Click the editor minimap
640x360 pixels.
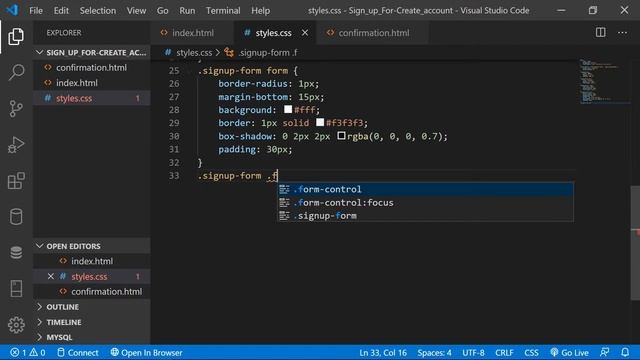(x=604, y=82)
